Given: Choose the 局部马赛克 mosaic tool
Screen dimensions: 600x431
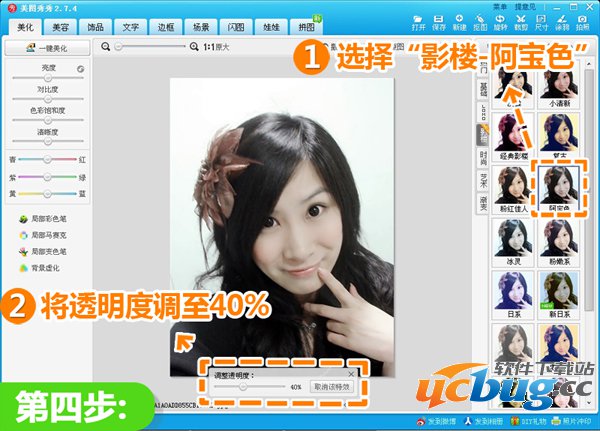Looking at the screenshot, I should [x=40, y=235].
